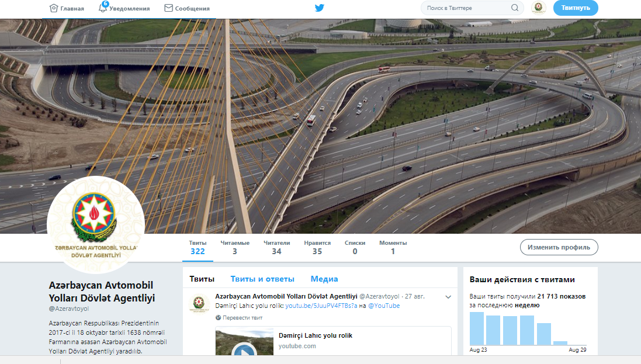Open the notifications bell icon

pyautogui.click(x=104, y=8)
